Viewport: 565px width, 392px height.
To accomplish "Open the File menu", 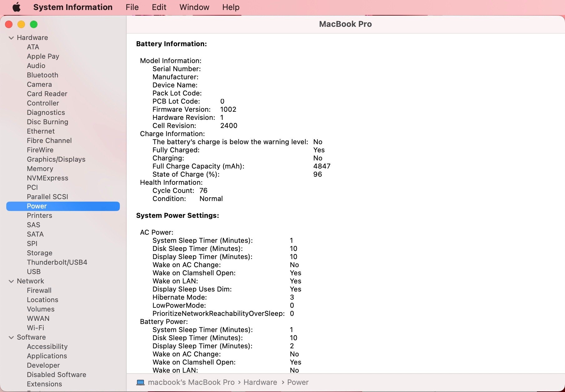I will click(x=132, y=7).
